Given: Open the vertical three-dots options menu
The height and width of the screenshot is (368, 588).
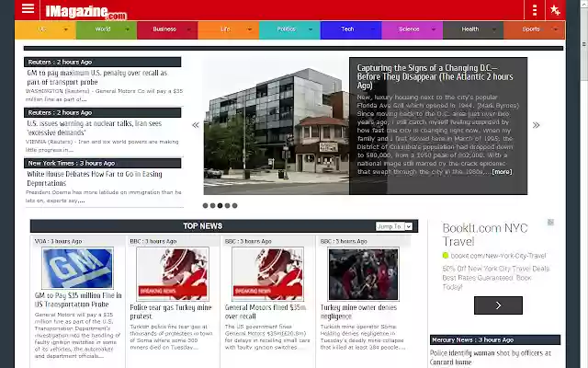Looking at the screenshot, I should coord(535,10).
